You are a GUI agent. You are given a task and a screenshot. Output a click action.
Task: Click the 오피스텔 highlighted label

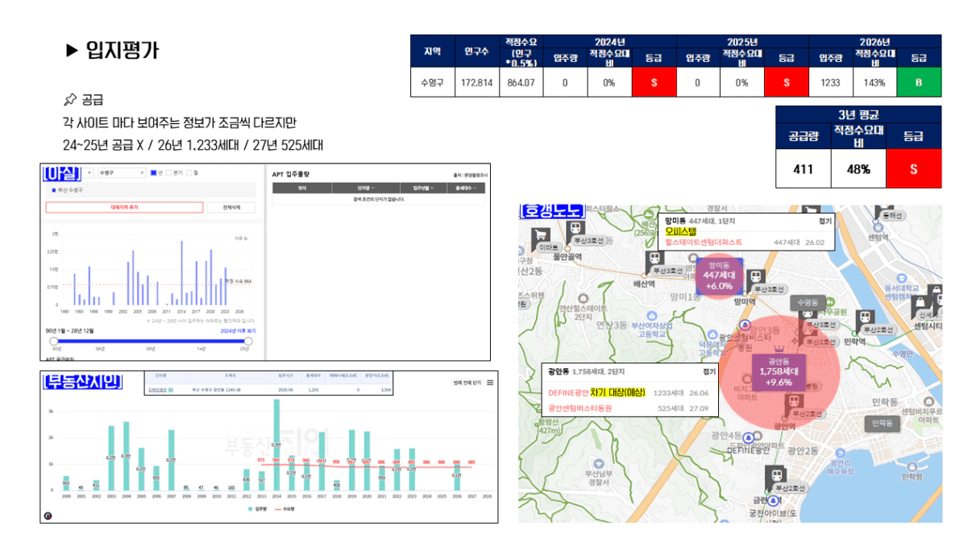681,231
